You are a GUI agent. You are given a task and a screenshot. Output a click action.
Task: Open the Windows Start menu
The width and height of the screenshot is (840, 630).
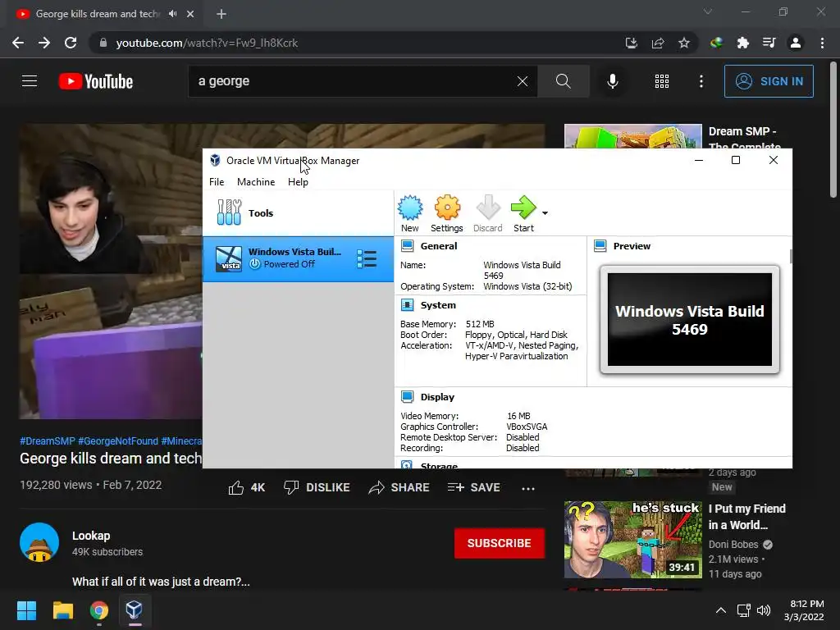[27, 610]
